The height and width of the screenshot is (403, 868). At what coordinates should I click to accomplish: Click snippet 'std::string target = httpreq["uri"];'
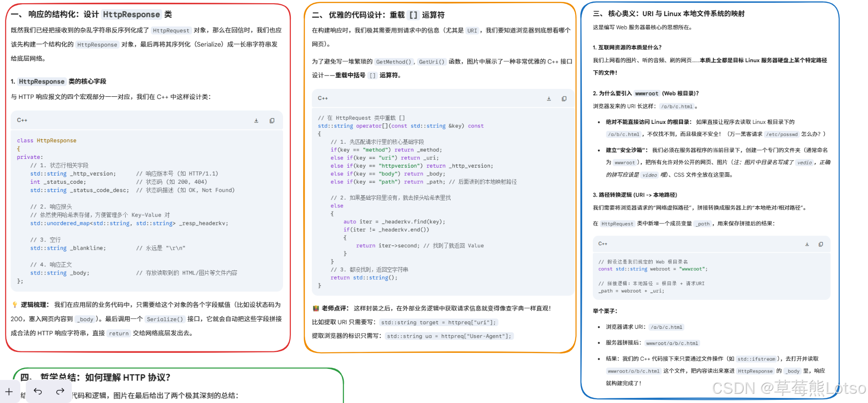pos(439,322)
